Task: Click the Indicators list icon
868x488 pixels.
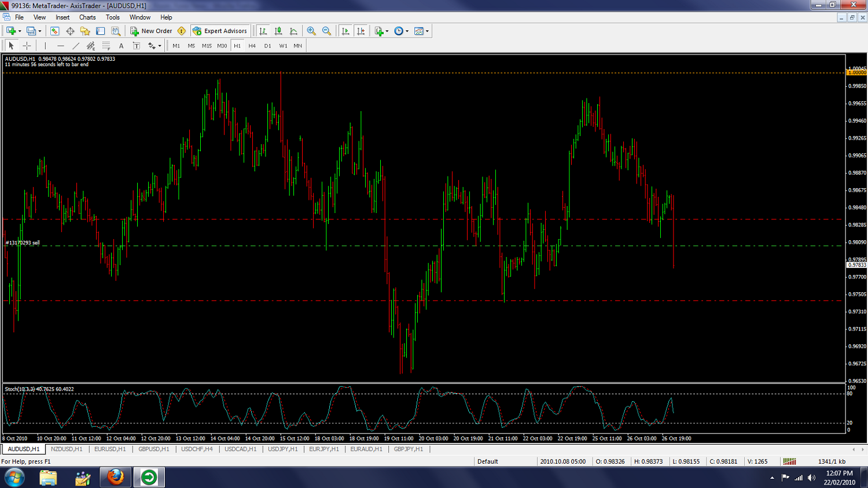Action: click(379, 31)
